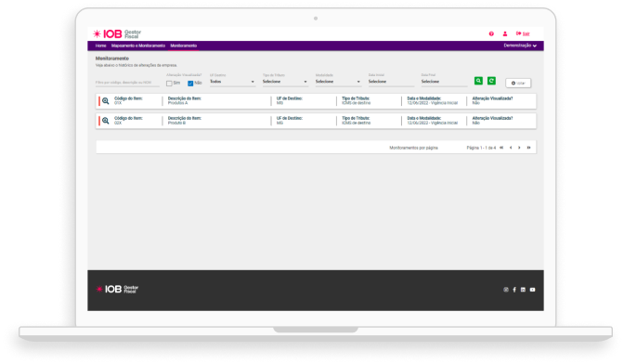The width and height of the screenshot is (624, 364).
Task: Expand the Demonstração company dropdown
Action: [520, 45]
